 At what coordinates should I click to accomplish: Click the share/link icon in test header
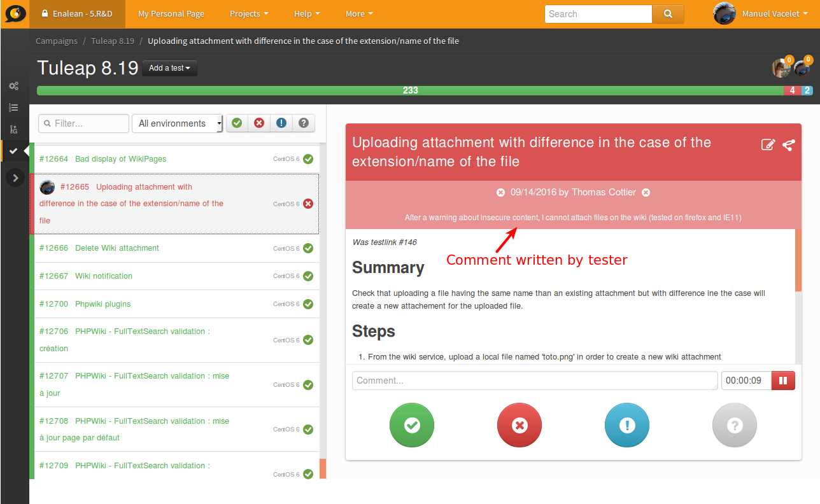(x=788, y=145)
